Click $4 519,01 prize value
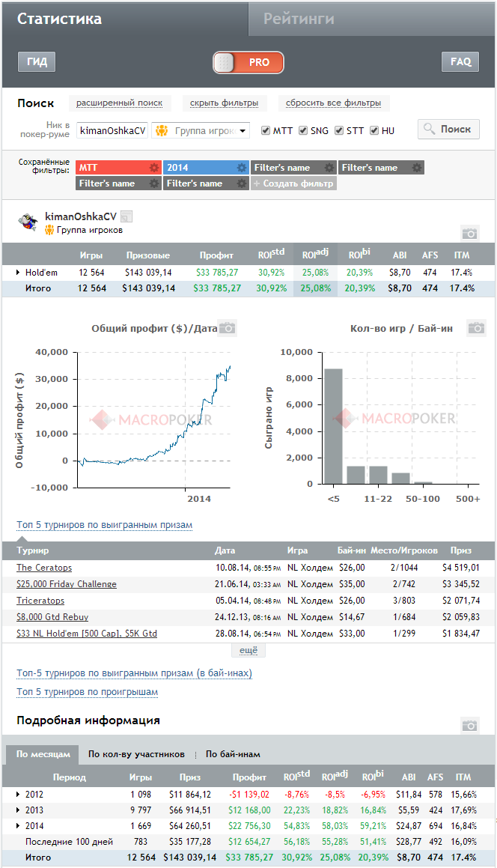Viewport: 497px width, 868px height. pos(461,568)
